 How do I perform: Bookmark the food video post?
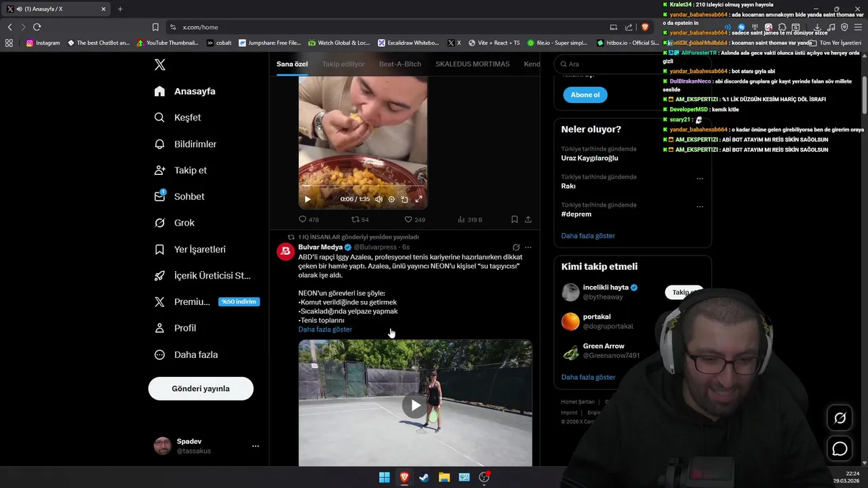515,220
